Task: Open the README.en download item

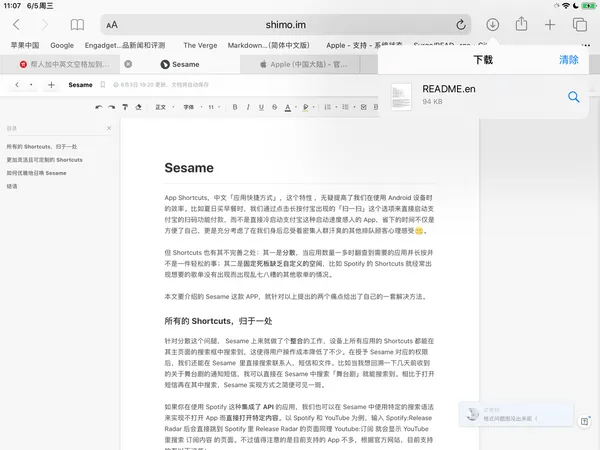Action: pyautogui.click(x=483, y=96)
